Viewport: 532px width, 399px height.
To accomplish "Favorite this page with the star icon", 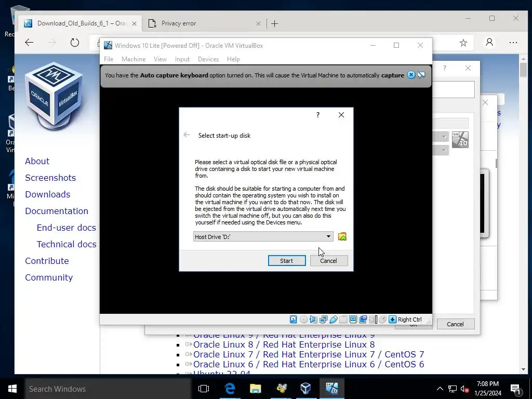I will point(463,43).
